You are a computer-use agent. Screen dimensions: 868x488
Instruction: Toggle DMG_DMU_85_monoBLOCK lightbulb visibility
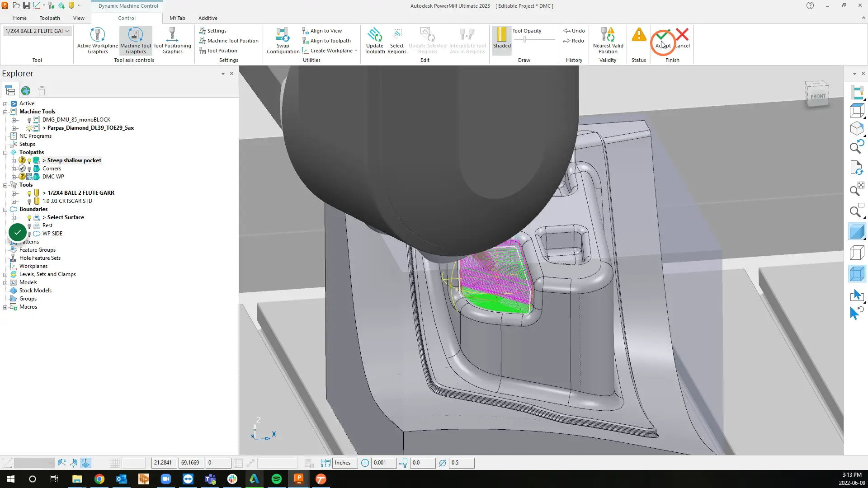click(x=29, y=120)
